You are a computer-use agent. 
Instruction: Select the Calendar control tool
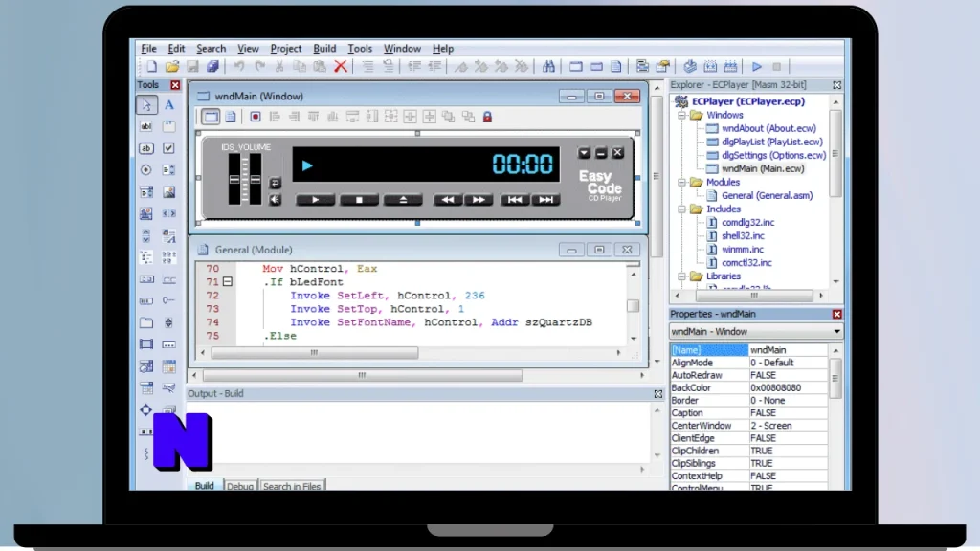(168, 366)
